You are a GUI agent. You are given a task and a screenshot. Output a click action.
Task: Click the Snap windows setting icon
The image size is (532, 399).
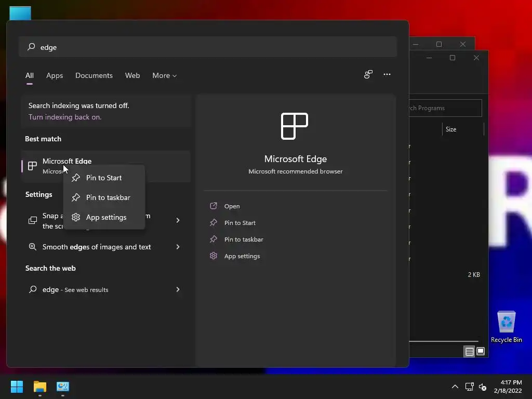33,220
